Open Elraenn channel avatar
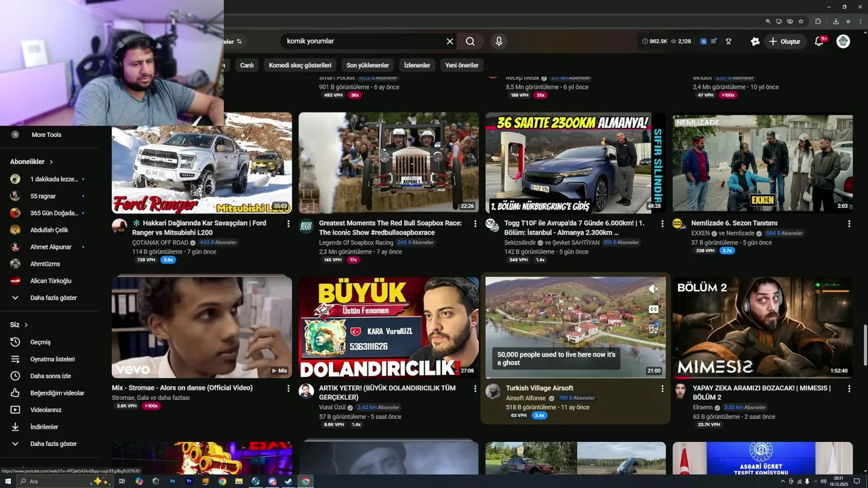Viewport: 868px width, 488px height. point(680,391)
